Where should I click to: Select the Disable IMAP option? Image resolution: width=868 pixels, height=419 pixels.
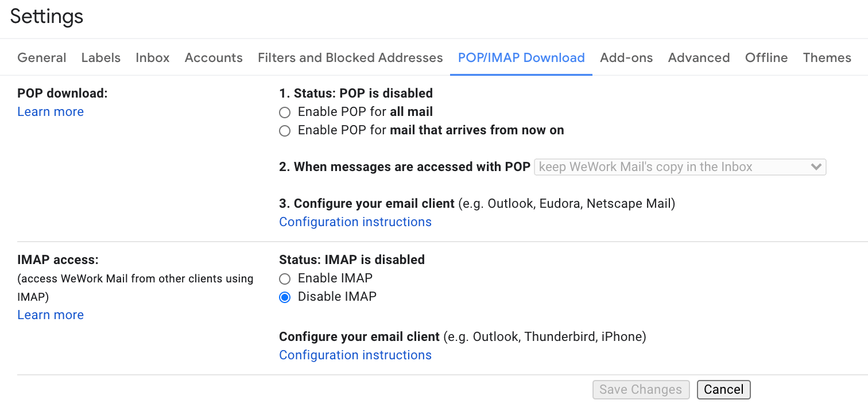point(285,297)
